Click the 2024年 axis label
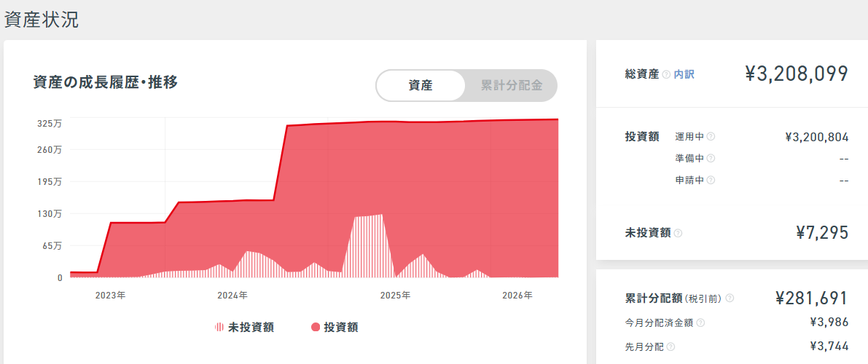Viewport: 868px width, 364px height. (x=232, y=296)
